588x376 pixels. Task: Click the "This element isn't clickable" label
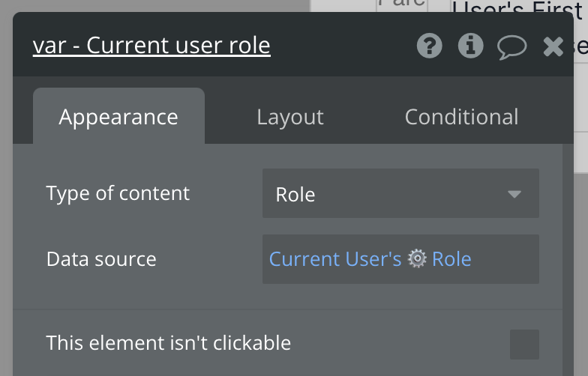pyautogui.click(x=168, y=343)
